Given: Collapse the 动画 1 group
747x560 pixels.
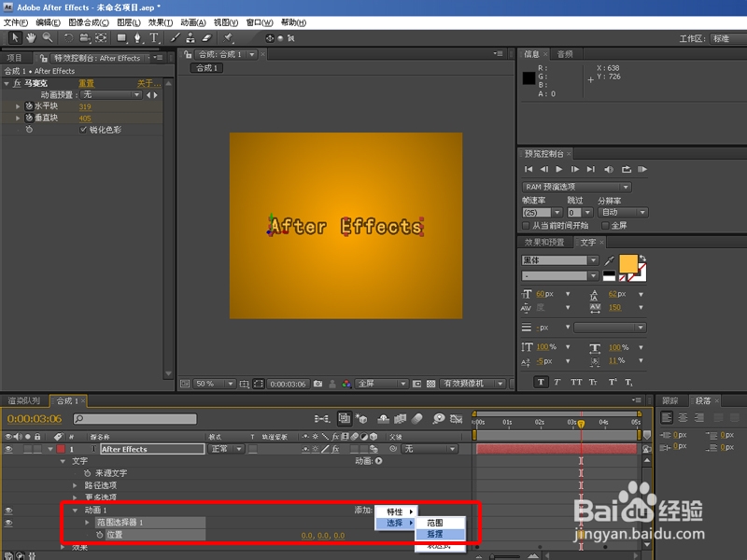Looking at the screenshot, I should 75,510.
